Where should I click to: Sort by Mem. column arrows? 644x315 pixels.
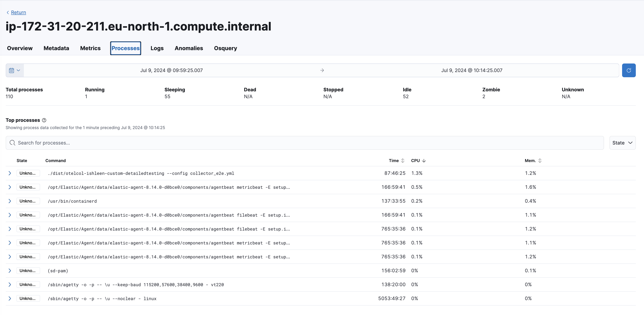coord(540,161)
